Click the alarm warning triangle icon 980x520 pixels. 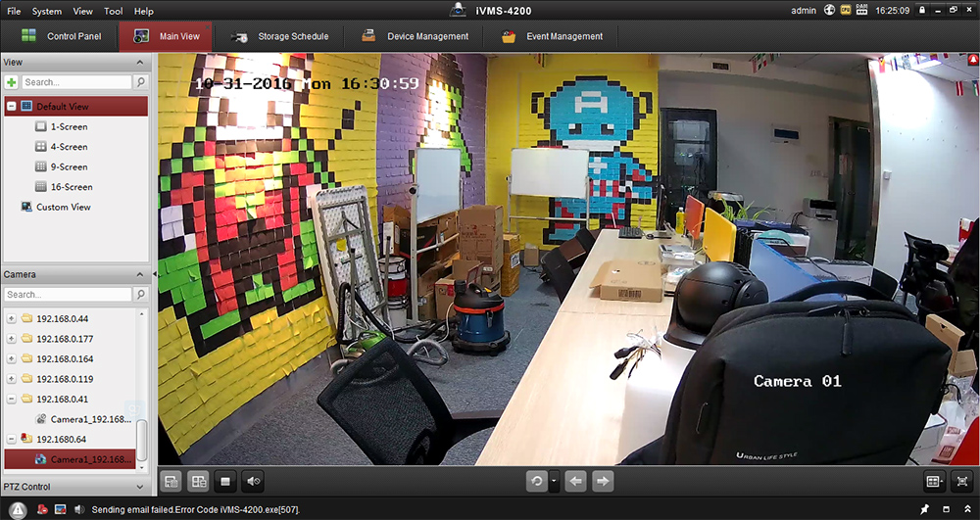(18, 510)
